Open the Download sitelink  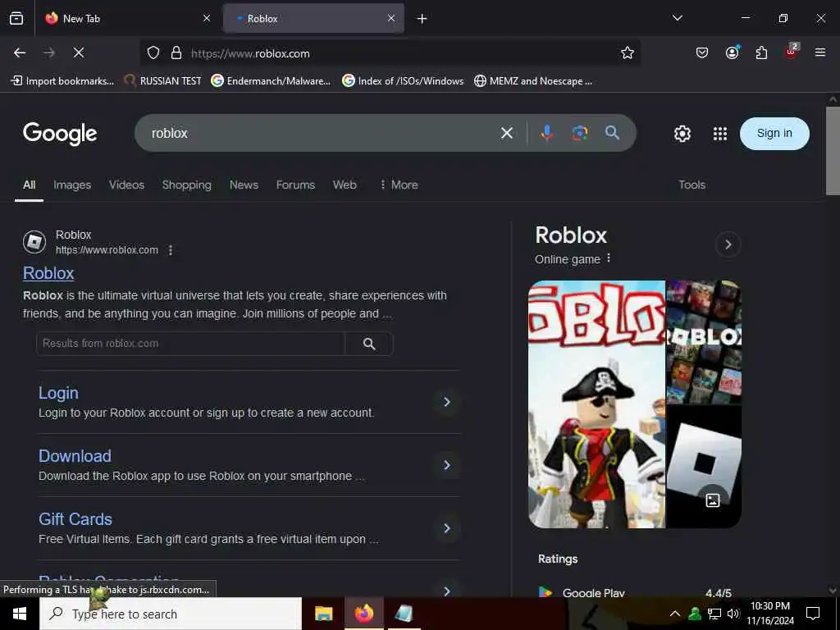click(75, 456)
